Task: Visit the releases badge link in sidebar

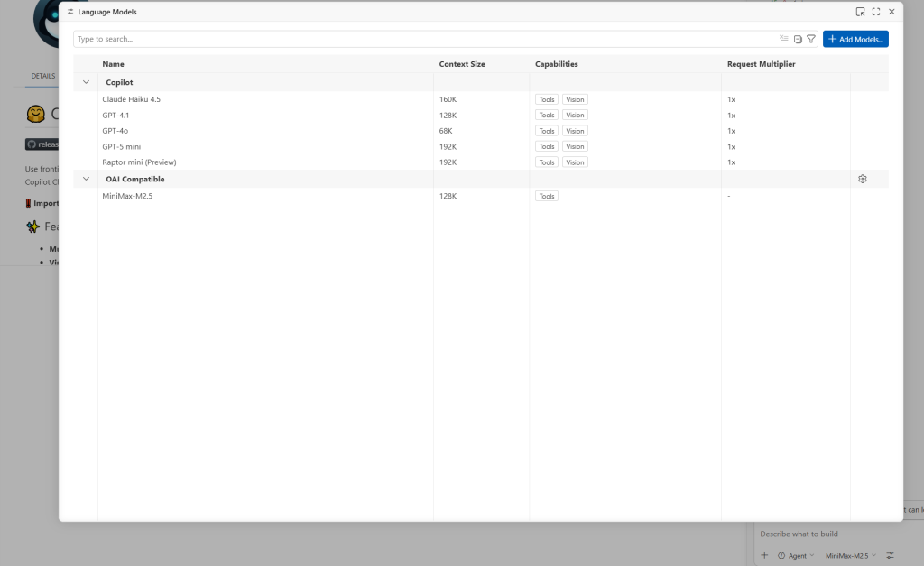Action: tap(42, 144)
